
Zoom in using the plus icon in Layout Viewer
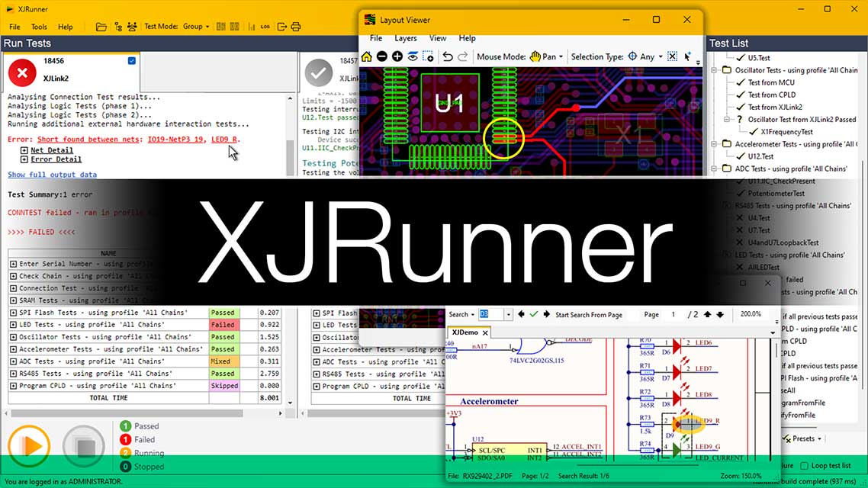[x=397, y=56]
